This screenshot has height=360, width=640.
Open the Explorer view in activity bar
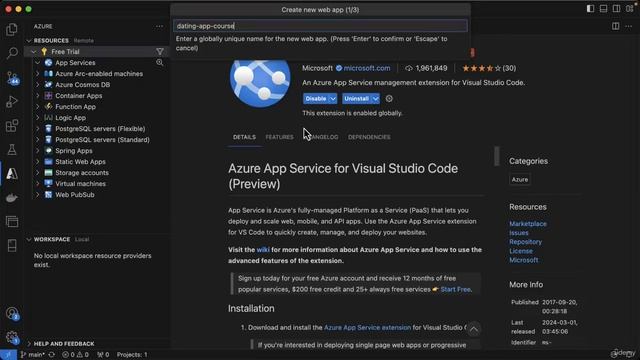coord(12,29)
